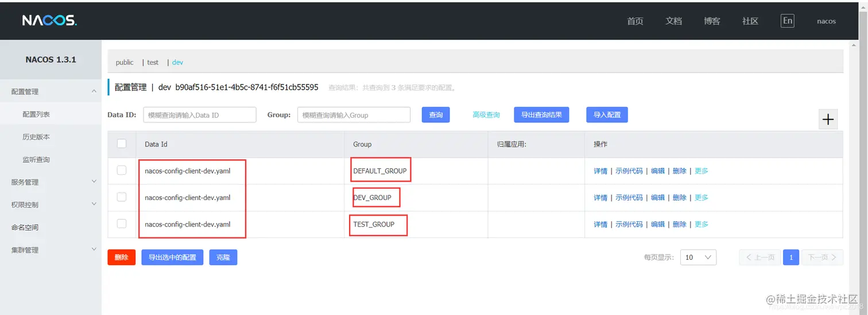
Task: Click 删除 link in TEST_GROUP row
Action: [680, 224]
